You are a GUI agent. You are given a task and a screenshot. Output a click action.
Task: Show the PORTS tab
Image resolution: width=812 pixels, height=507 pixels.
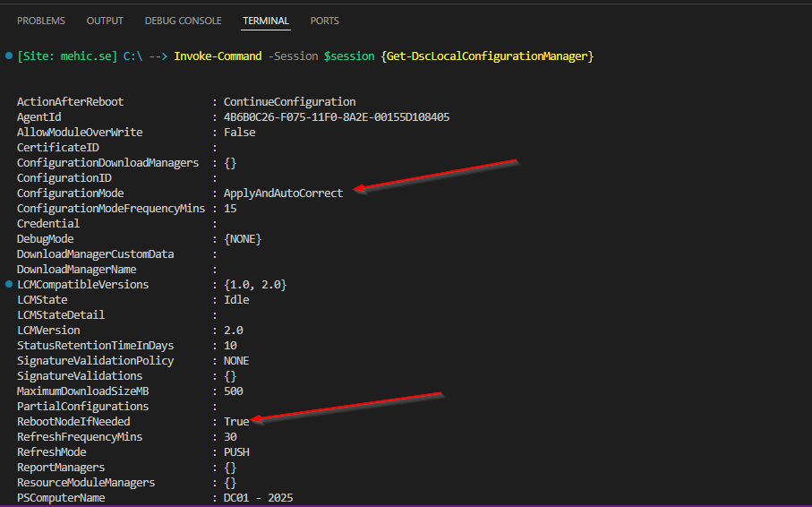click(324, 21)
